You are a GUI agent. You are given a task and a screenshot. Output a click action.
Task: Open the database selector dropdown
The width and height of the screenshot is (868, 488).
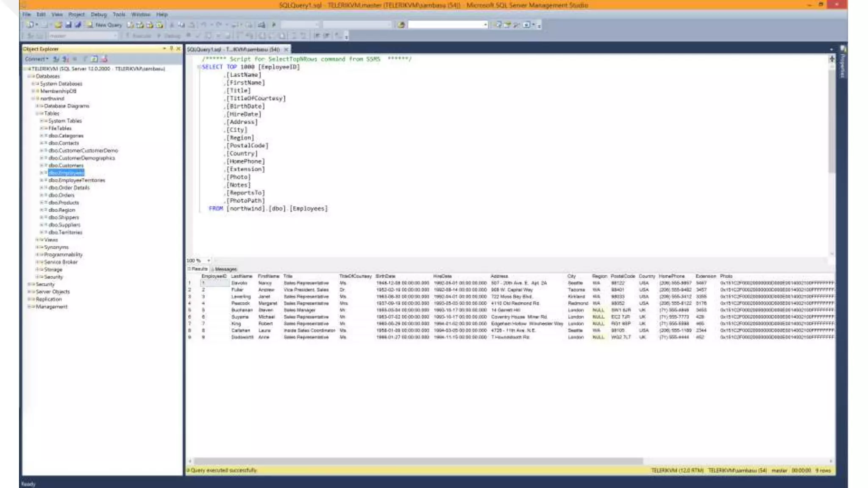pyautogui.click(x=115, y=36)
